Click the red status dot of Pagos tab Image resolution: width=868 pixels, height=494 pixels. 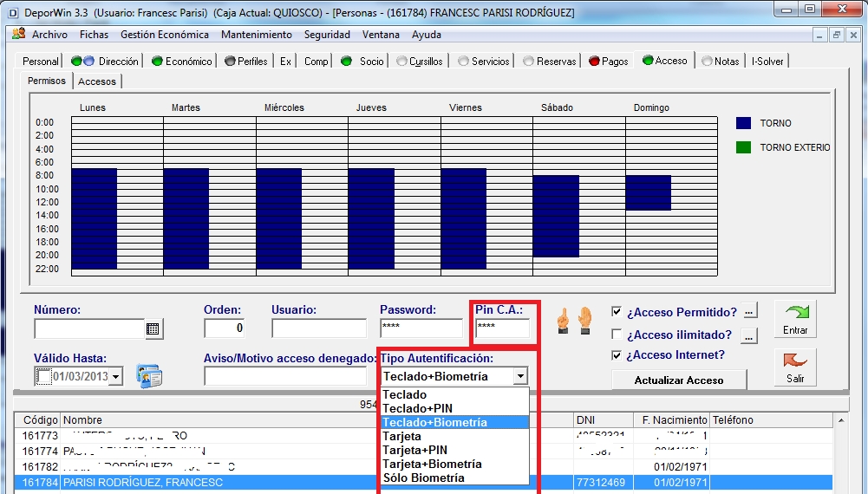(595, 61)
